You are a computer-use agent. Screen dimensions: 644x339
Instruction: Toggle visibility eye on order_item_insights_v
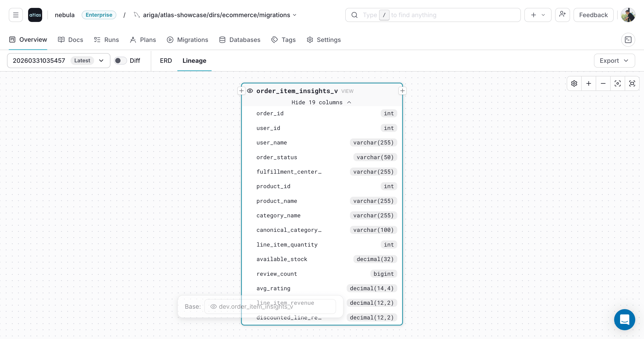250,91
